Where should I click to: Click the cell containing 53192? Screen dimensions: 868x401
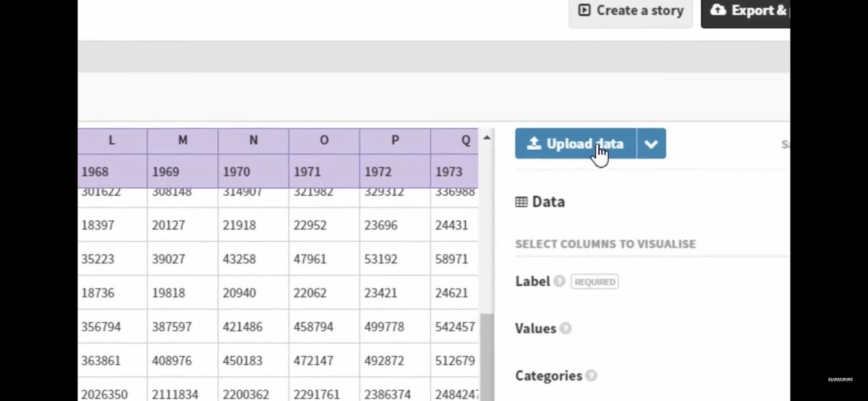tap(396, 259)
